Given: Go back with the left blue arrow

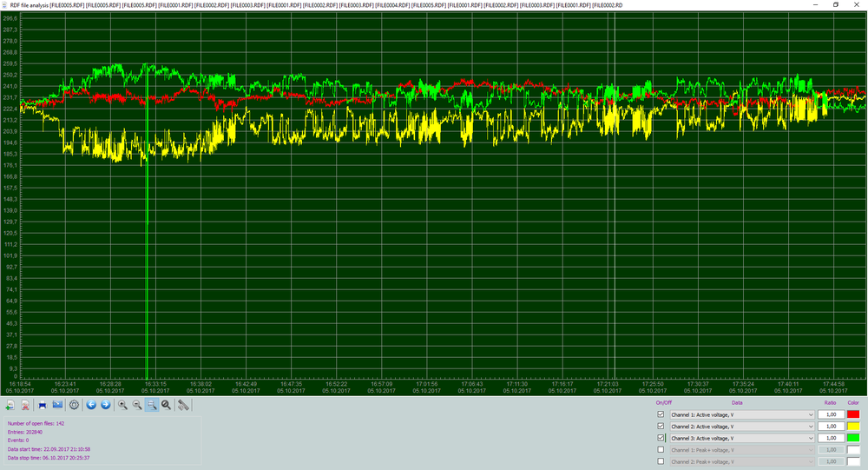Looking at the screenshot, I should click(91, 405).
